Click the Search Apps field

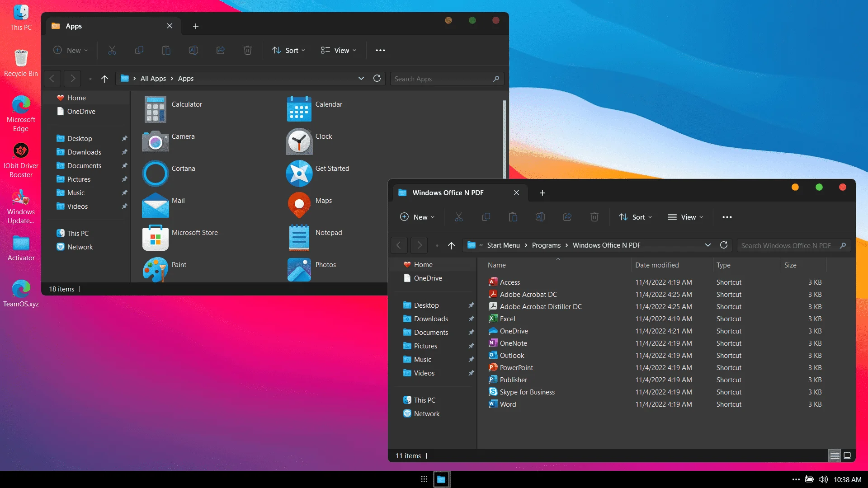[x=447, y=79]
